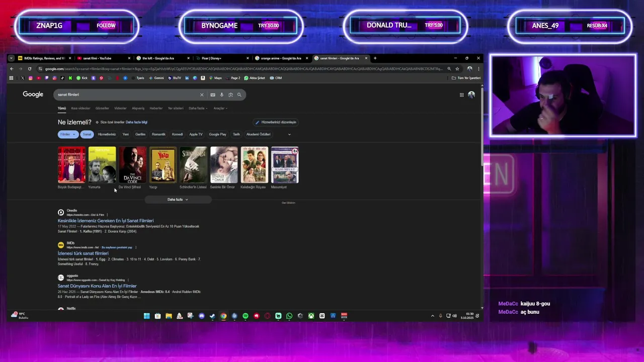This screenshot has height=362, width=644.
Task: Expand Daha fazla below the movie carousel
Action: pos(178,200)
